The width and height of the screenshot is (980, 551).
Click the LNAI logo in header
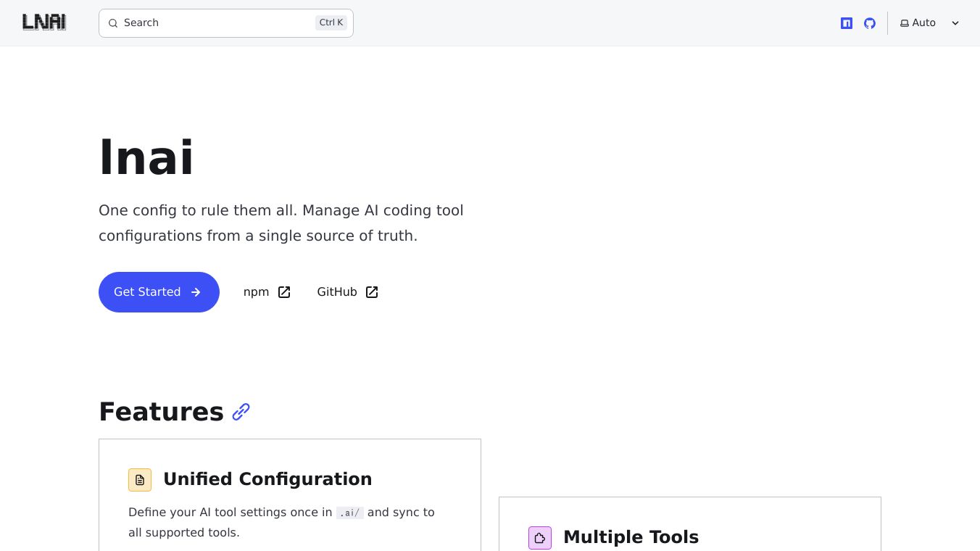tap(44, 22)
